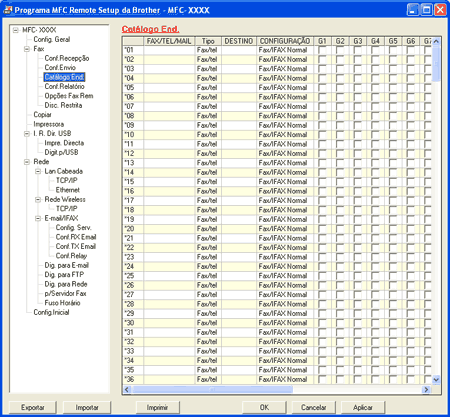
Task: Collapse the Lan Cabeada branch
Action: [x=38, y=171]
